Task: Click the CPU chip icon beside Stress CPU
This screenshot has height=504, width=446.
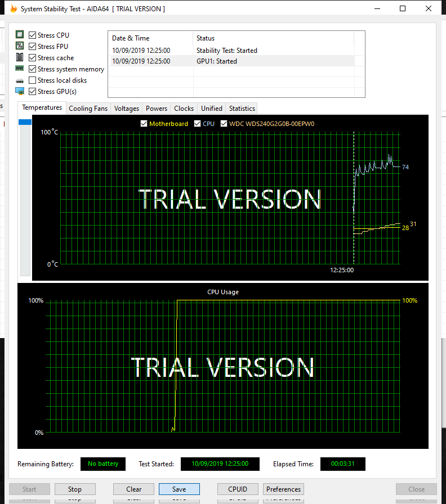Action: click(x=20, y=35)
